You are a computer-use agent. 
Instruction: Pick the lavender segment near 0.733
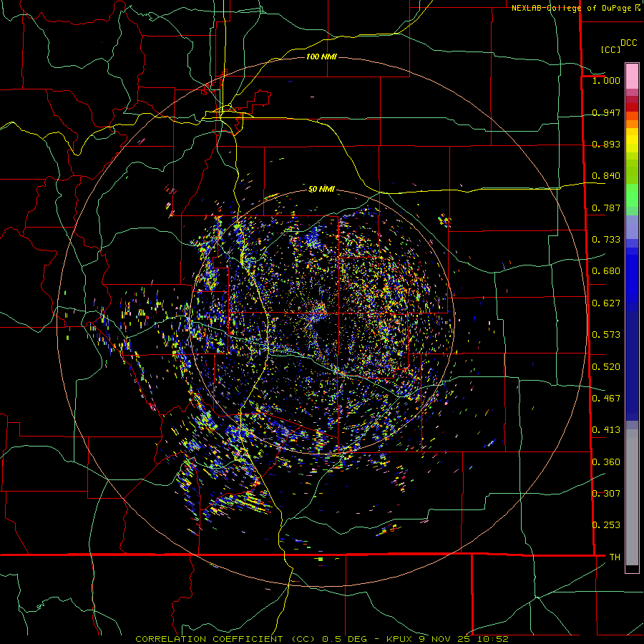point(632,227)
